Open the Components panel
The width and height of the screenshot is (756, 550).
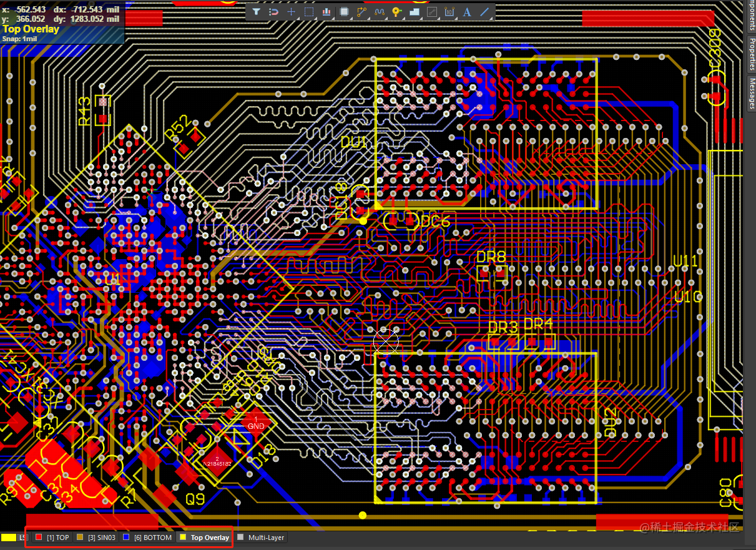[x=752, y=16]
